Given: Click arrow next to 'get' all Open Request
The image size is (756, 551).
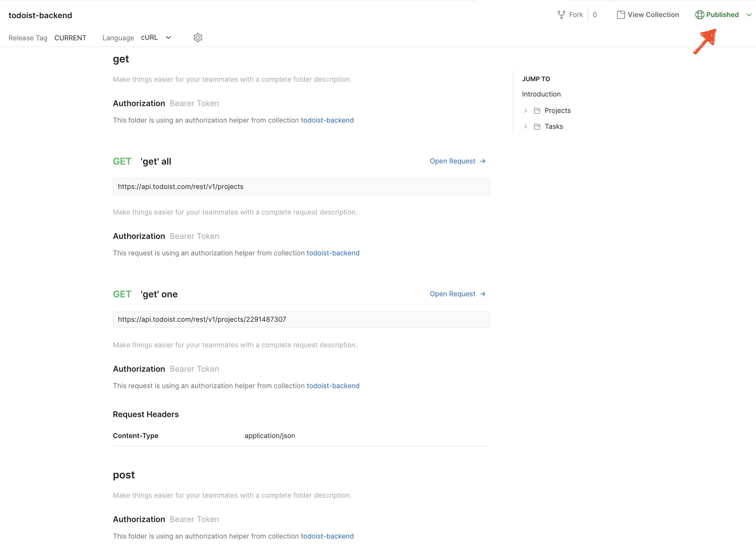Looking at the screenshot, I should pyautogui.click(x=483, y=161).
